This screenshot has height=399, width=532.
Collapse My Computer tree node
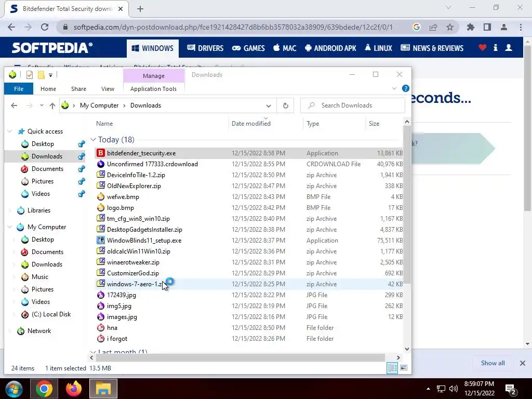(10, 227)
